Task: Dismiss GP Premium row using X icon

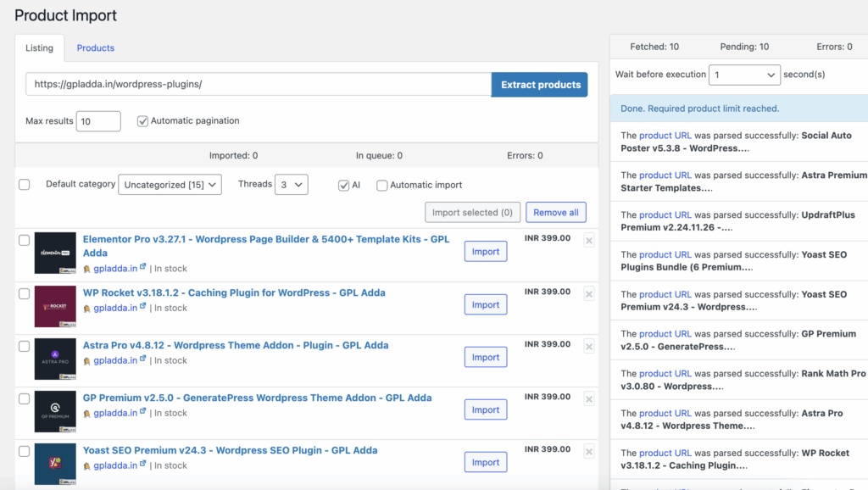Action: (x=589, y=399)
